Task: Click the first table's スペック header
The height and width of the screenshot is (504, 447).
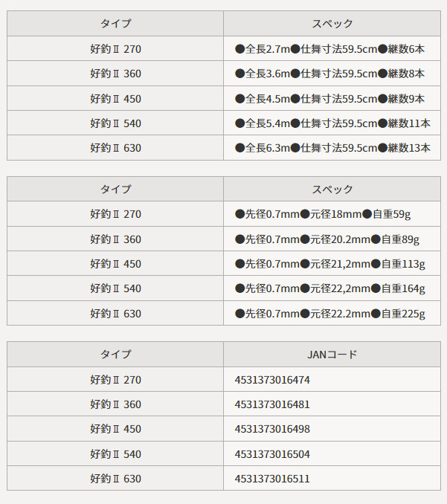Action: 332,24
